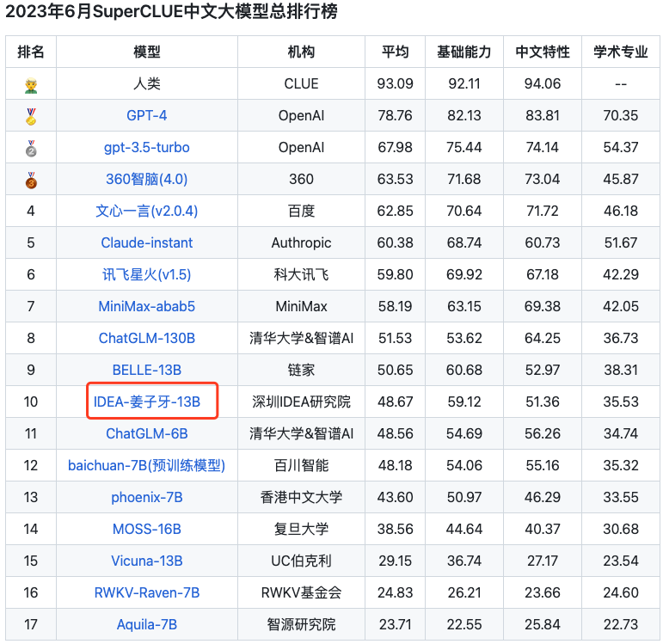663x644 pixels.
Task: Click the 平均 column header
Action: 395,52
